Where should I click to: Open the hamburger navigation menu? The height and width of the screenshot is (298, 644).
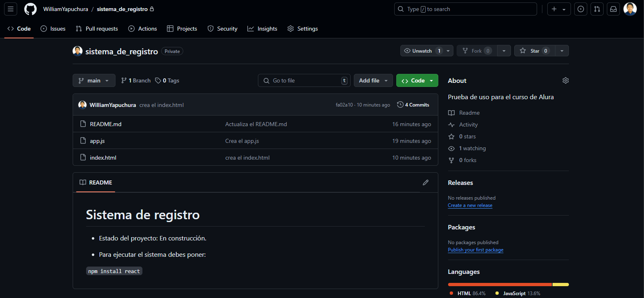11,9
